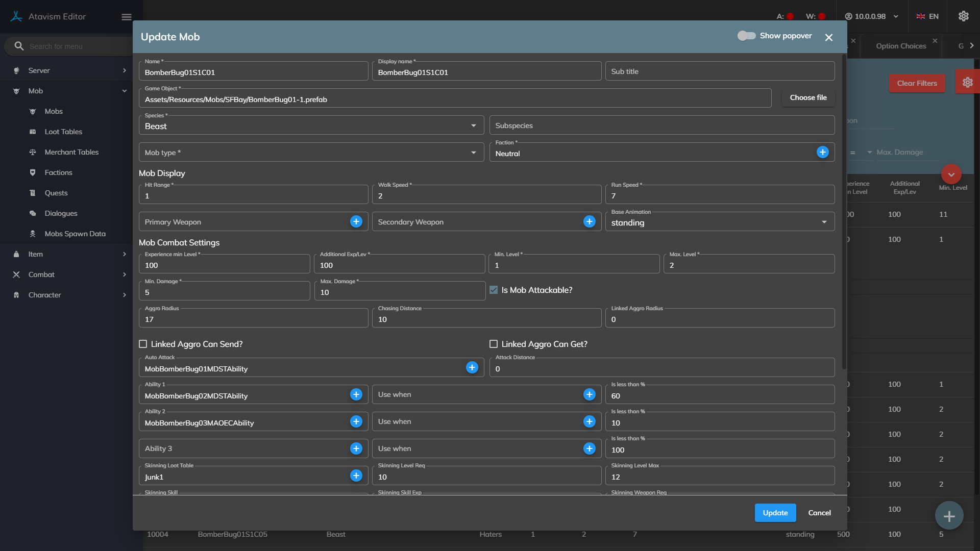Click plus icon in Skinning Loot Table

point(356,475)
